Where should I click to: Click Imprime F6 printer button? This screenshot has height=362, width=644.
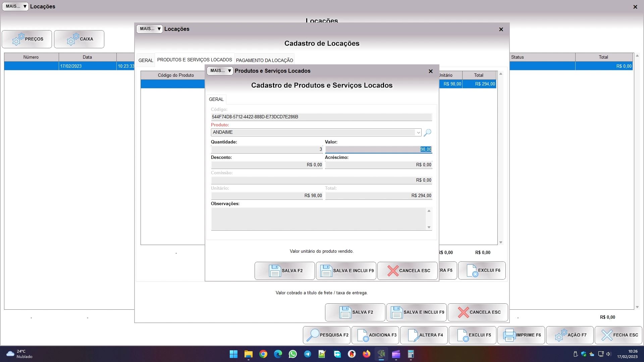click(521, 335)
